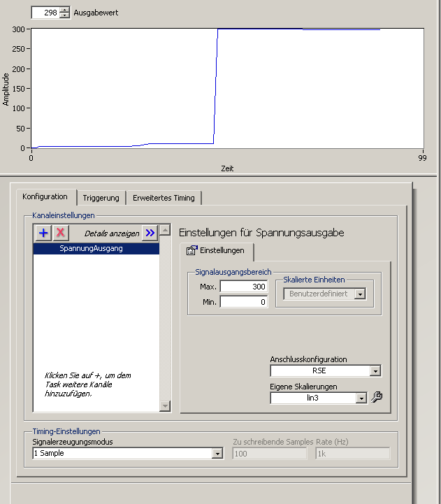Click the Einstellungen für Spannungsausgabe heading

[x=261, y=232]
